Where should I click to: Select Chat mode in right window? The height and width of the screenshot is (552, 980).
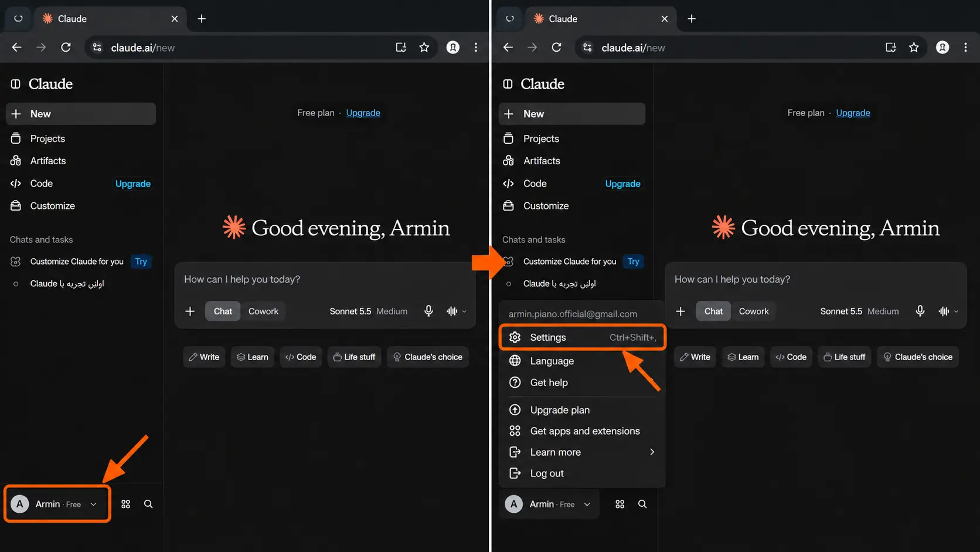713,311
